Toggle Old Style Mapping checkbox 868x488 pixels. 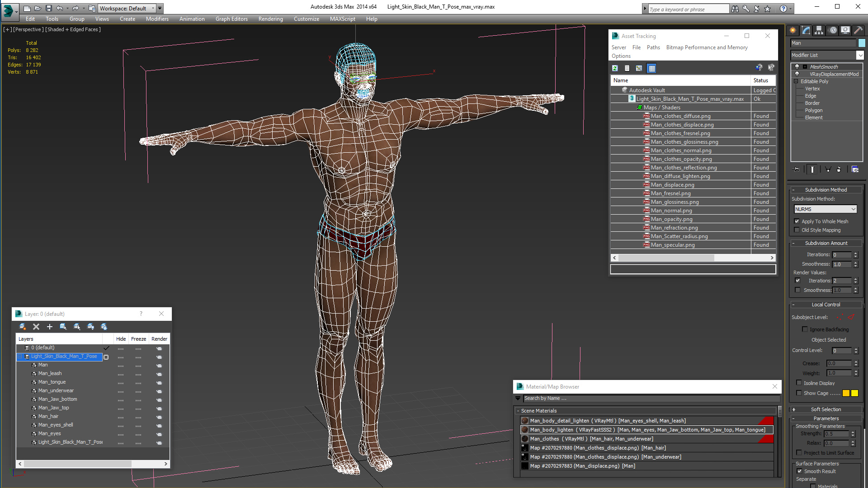coord(797,230)
